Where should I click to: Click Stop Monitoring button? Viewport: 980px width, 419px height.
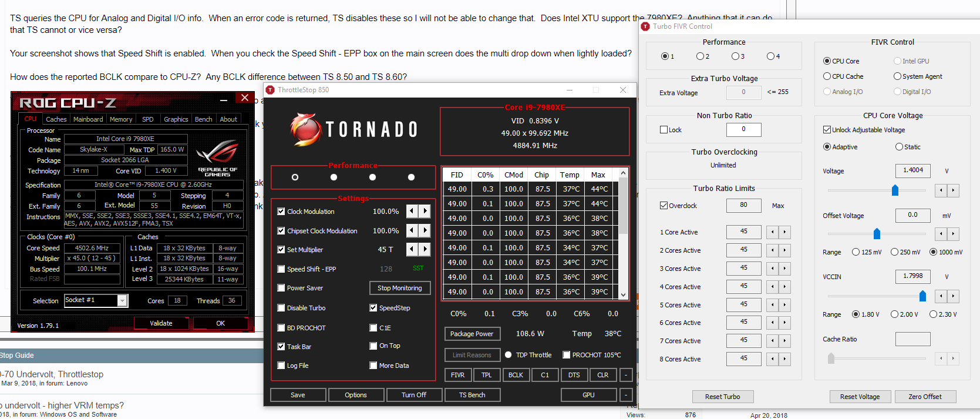(400, 288)
